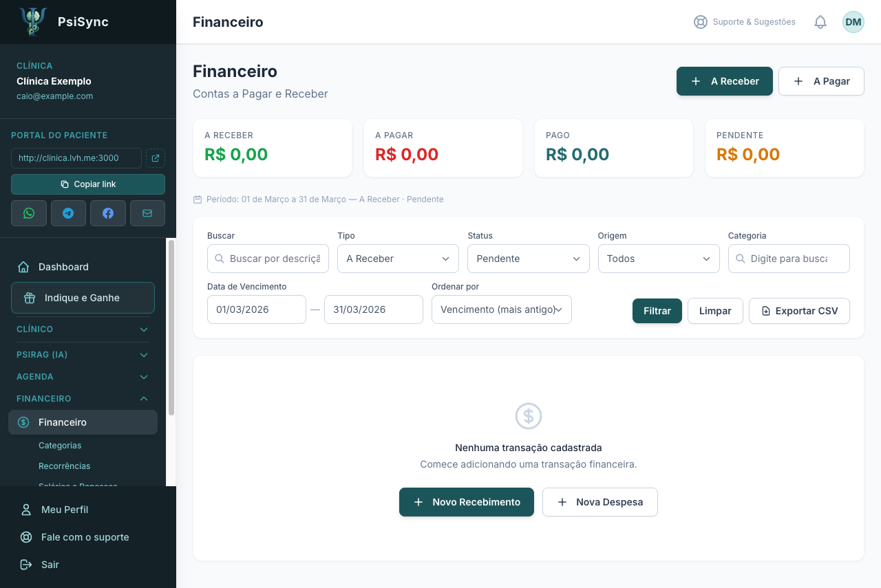Click the A RECEBER summary card
The width and height of the screenshot is (881, 588).
273,148
